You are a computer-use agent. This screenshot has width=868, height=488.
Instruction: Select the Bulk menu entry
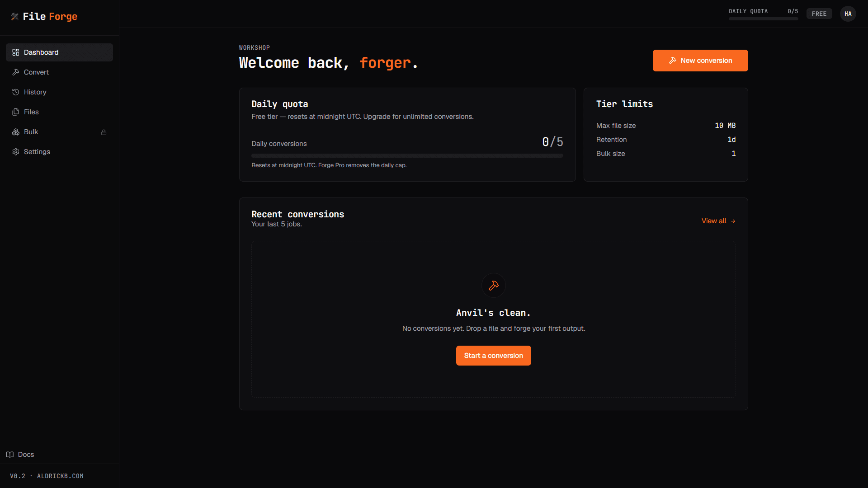point(59,132)
